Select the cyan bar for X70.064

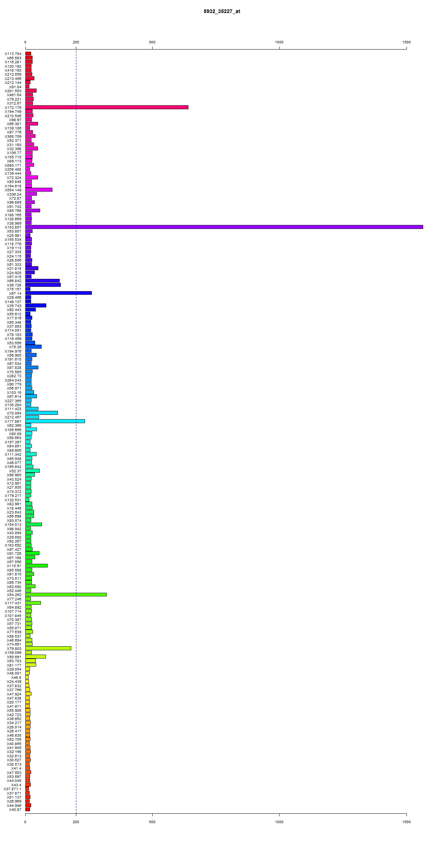(x=42, y=413)
